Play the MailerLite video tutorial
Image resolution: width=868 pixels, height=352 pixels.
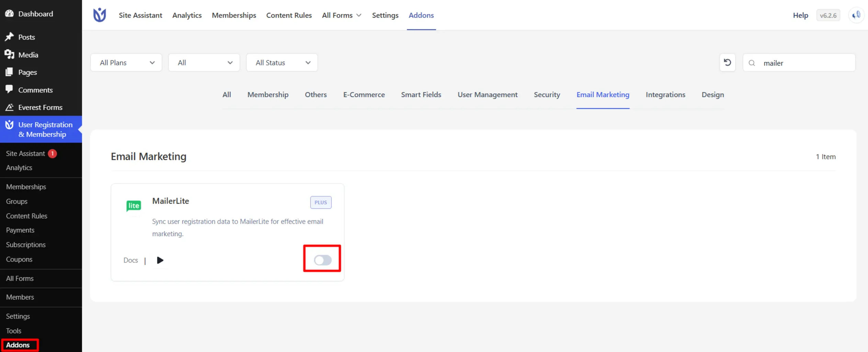(x=160, y=260)
